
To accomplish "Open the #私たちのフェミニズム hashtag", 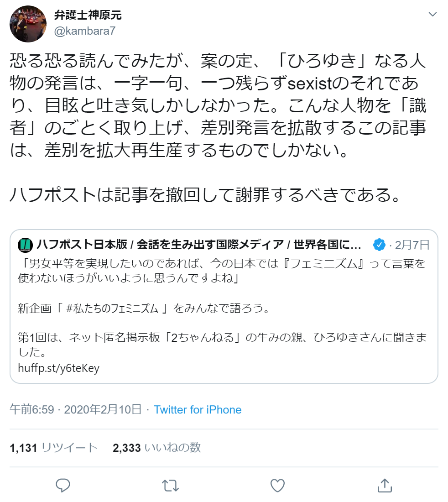I will pyautogui.click(x=112, y=309).
